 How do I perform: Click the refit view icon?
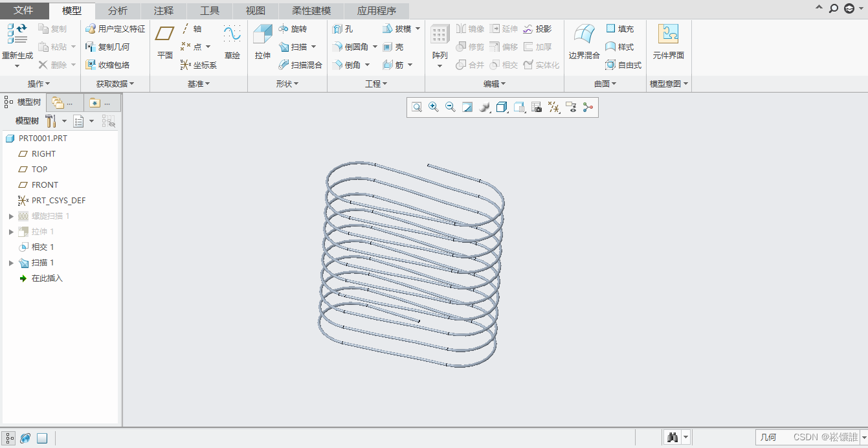point(417,107)
